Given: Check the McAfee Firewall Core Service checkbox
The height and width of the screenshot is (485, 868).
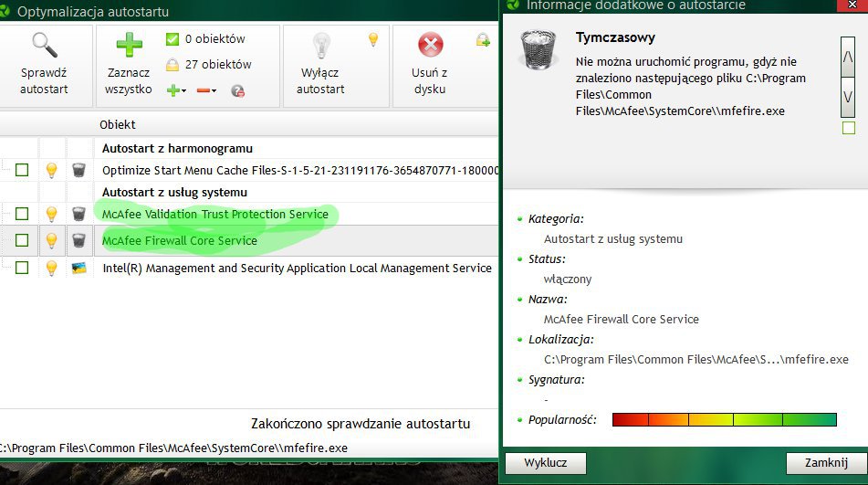Looking at the screenshot, I should (x=22, y=240).
